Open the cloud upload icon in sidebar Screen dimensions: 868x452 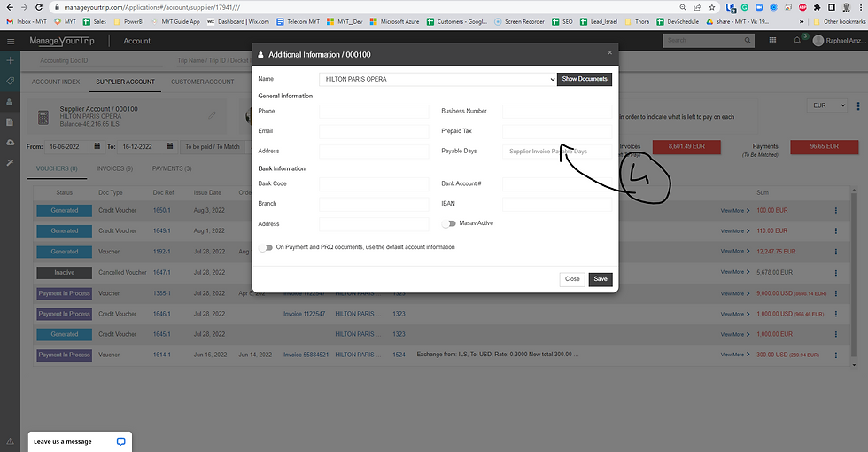click(x=10, y=143)
